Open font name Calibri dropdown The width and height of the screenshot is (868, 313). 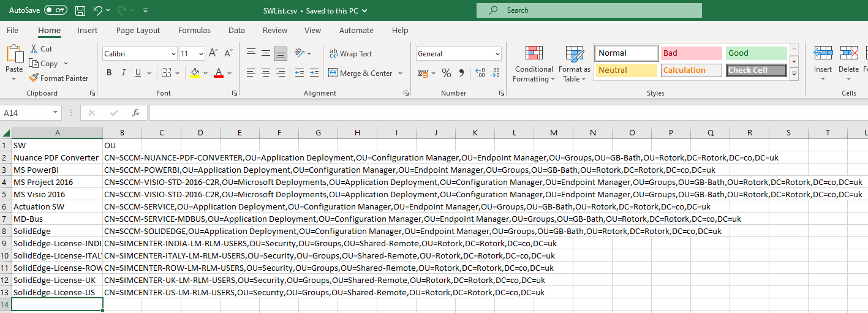point(173,54)
